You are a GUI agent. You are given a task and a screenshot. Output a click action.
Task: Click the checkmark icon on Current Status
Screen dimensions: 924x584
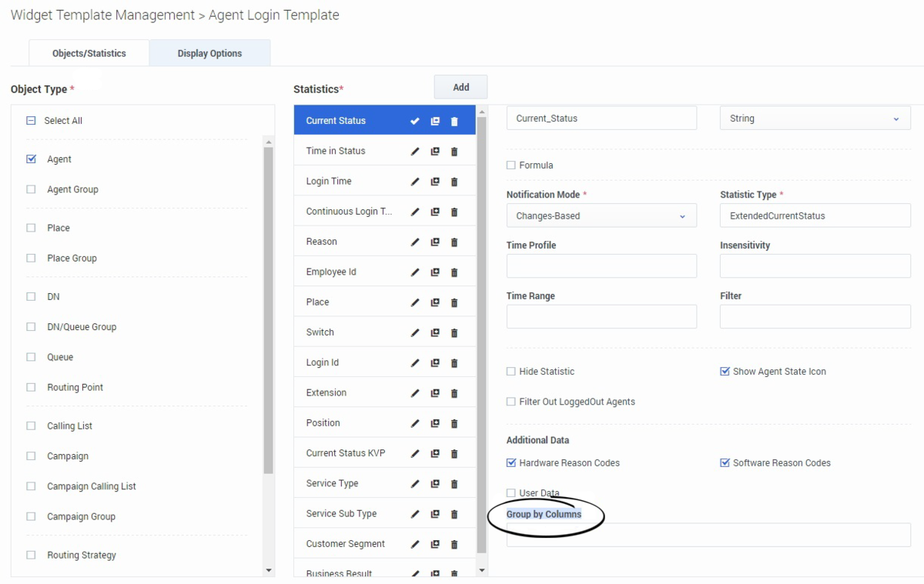(x=415, y=122)
